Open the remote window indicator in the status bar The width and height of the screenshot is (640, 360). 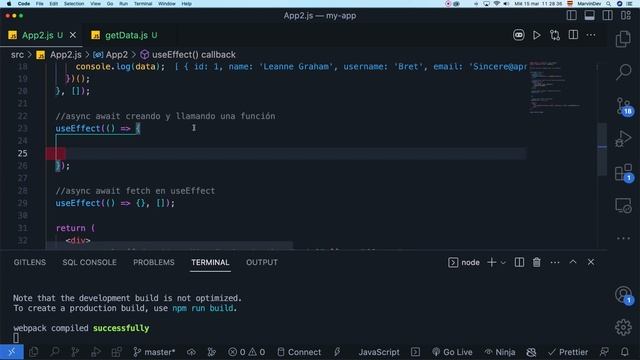tap(11, 352)
